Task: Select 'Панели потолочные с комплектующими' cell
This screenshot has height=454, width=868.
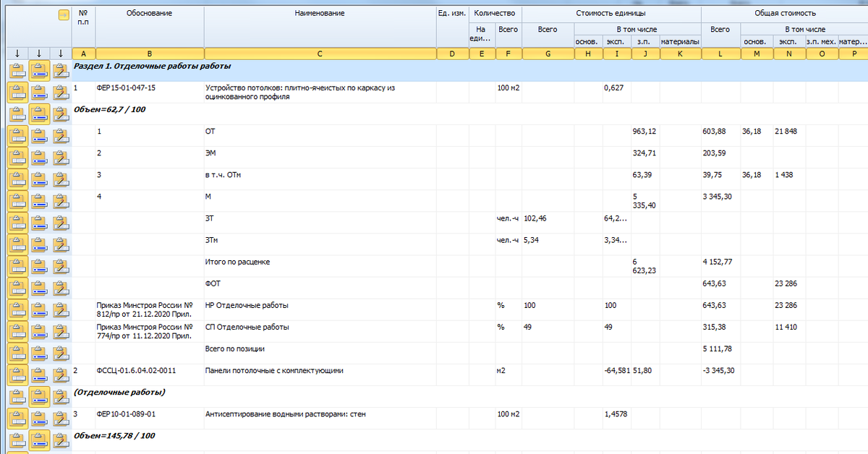Action: (x=320, y=374)
